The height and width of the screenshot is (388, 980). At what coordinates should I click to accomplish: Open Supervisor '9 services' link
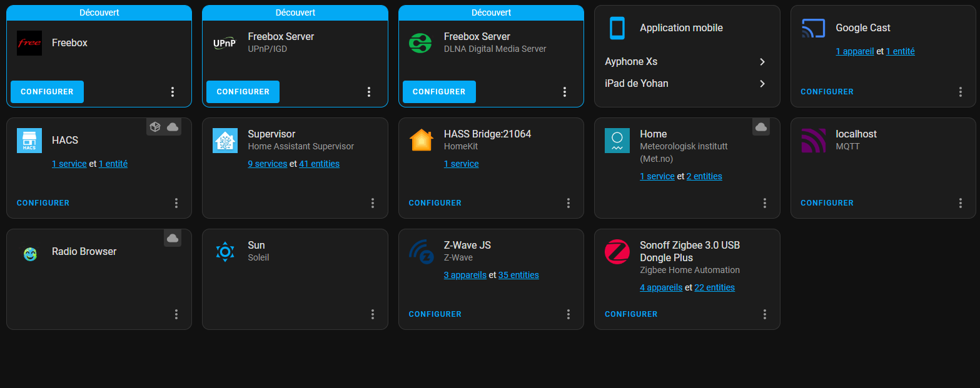(x=268, y=164)
